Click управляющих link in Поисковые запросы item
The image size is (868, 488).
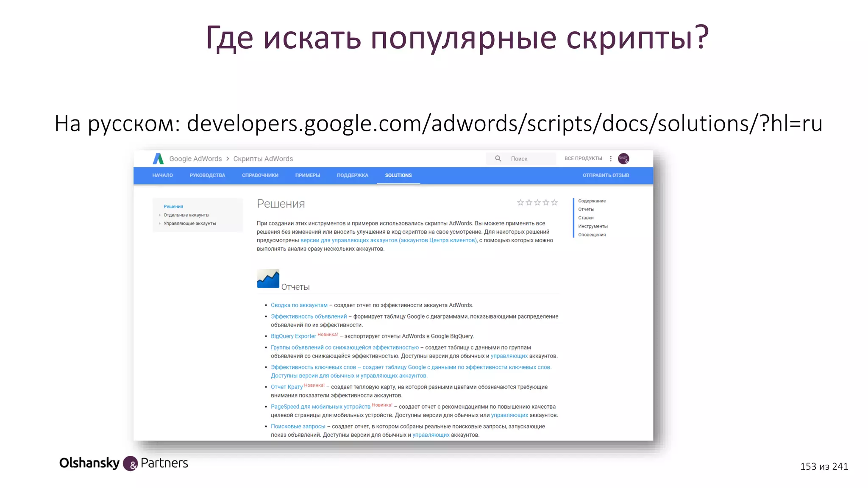431,435
